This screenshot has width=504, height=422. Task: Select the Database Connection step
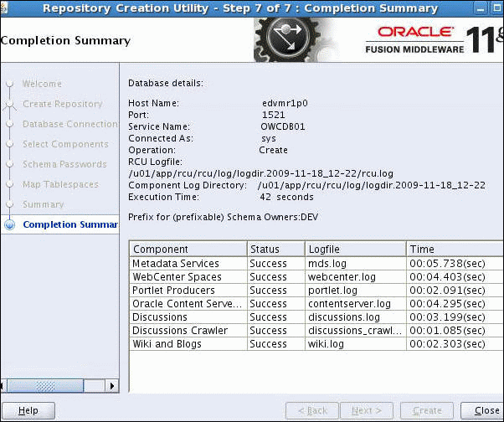tap(70, 124)
